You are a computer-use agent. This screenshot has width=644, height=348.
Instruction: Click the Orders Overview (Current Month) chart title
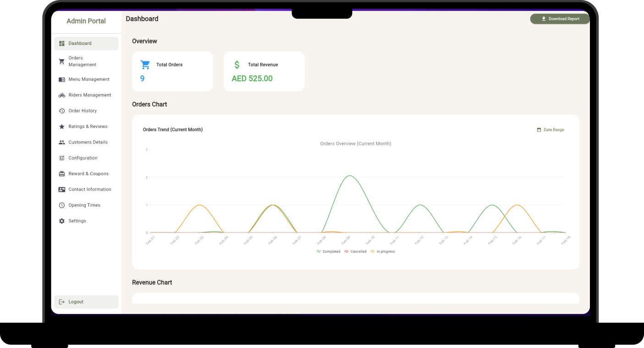point(356,144)
